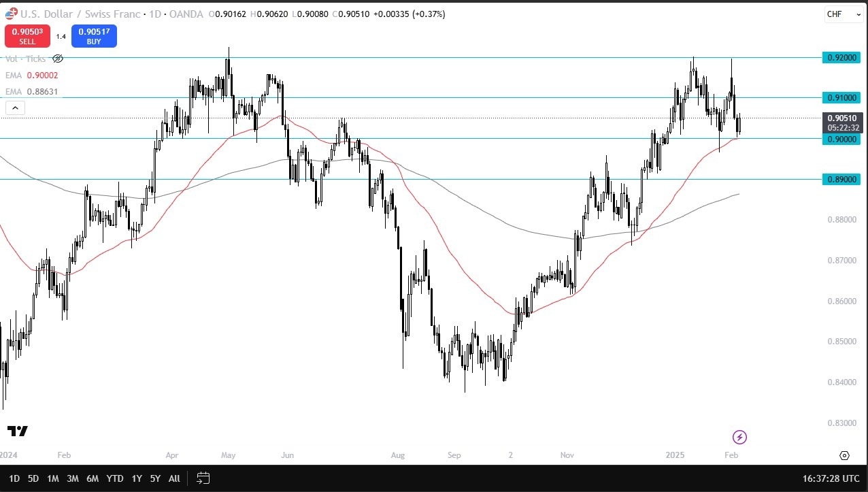Select the All time range
868x492 pixels.
point(174,478)
